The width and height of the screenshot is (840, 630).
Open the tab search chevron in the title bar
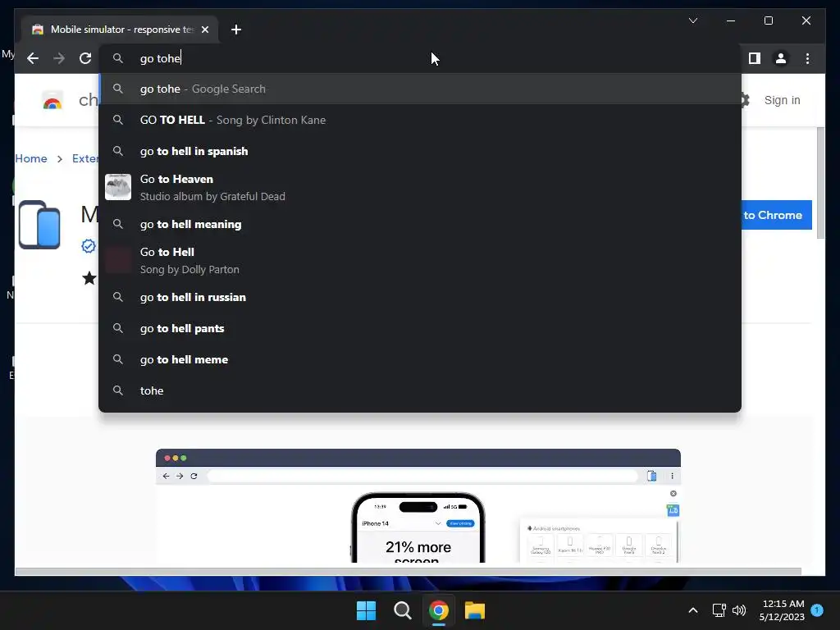click(x=692, y=21)
